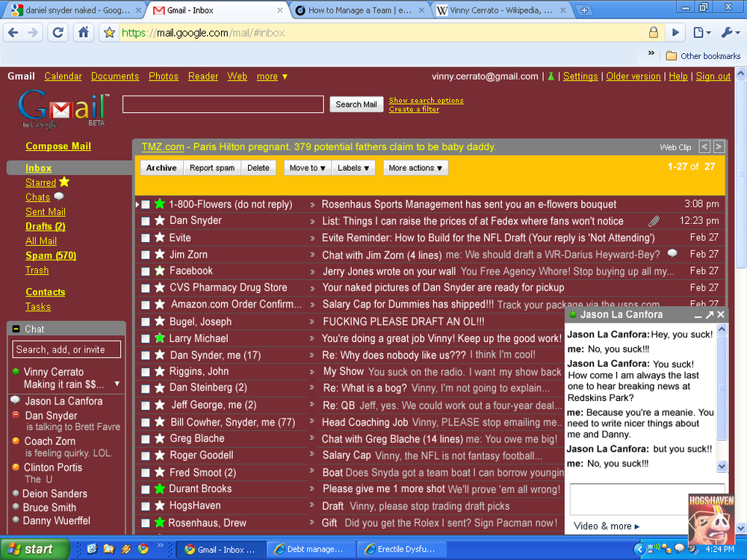Screen dimensions: 747x560
Task: Click Chrome icon in quick launch bar
Action: click(x=143, y=549)
